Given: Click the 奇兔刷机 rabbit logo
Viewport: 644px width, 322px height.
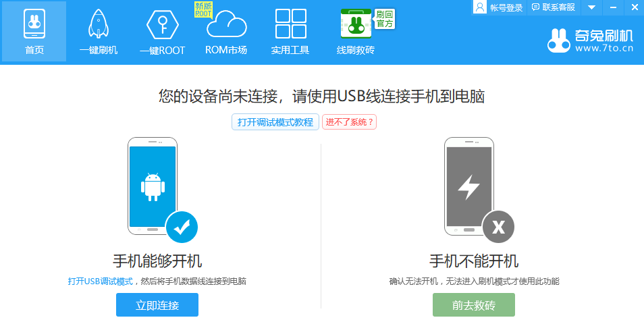Looking at the screenshot, I should [x=558, y=41].
